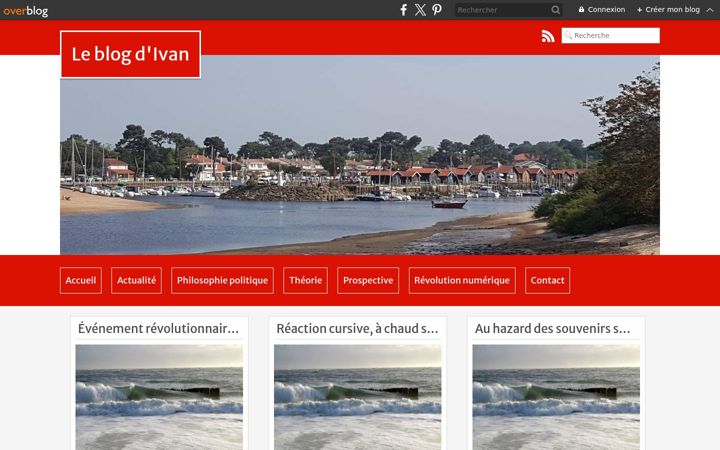The image size is (720, 450).
Task: Click the Le blog d'Ivan title
Action: point(130,54)
